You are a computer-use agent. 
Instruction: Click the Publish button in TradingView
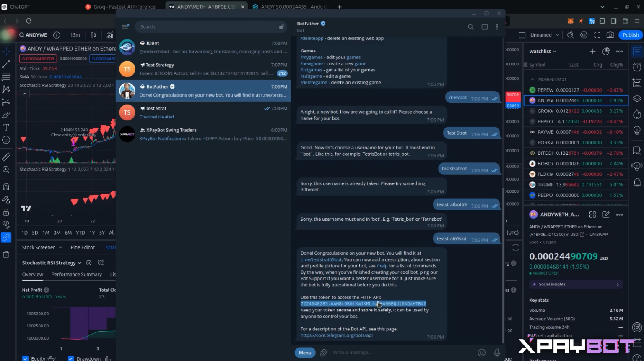pyautogui.click(x=631, y=35)
